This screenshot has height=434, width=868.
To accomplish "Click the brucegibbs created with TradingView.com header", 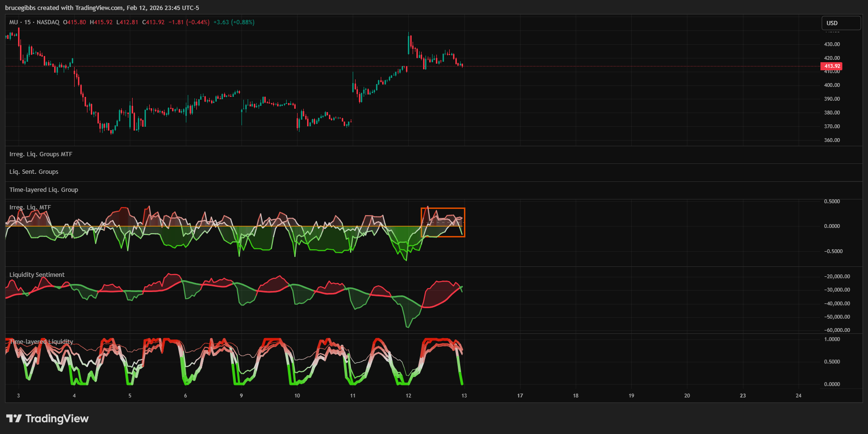I will [102, 8].
